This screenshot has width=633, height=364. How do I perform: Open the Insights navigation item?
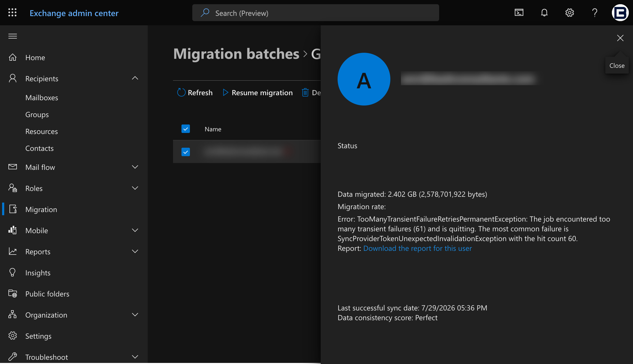[x=38, y=273]
